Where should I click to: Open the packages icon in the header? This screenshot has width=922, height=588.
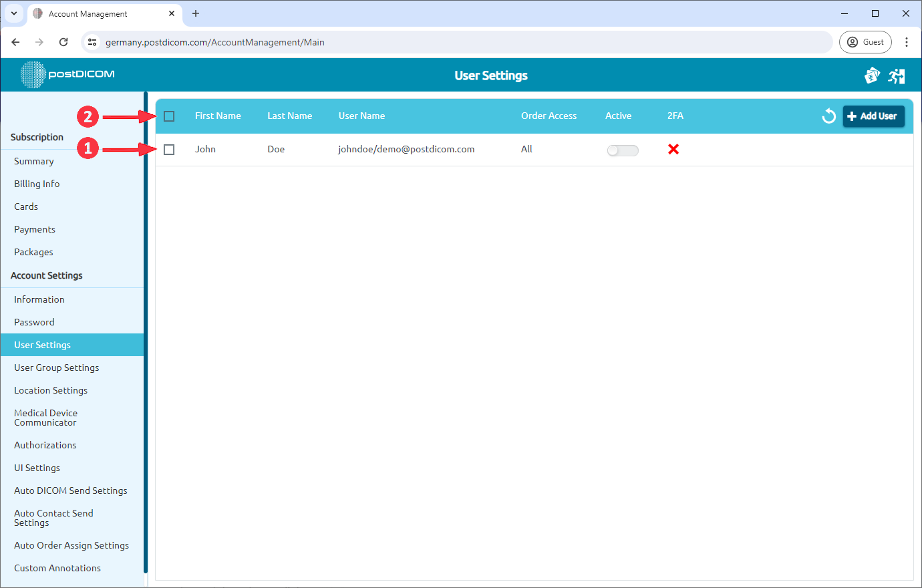[873, 75]
